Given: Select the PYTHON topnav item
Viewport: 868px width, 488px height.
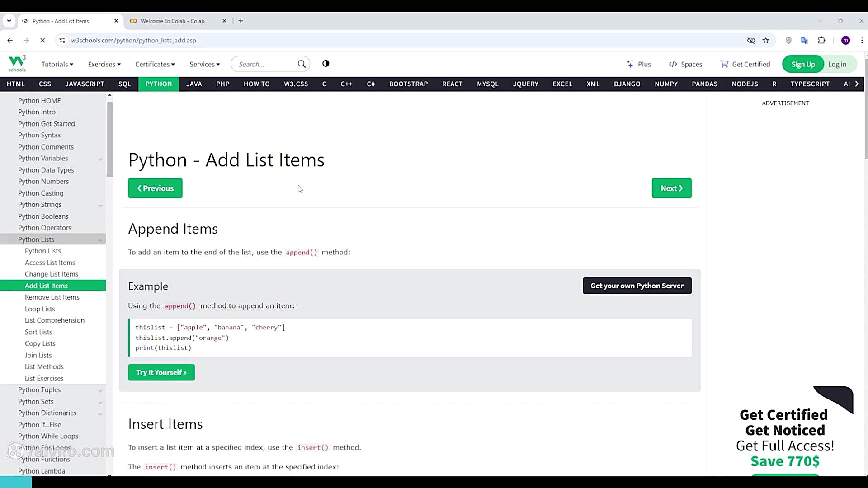Looking at the screenshot, I should click(159, 84).
